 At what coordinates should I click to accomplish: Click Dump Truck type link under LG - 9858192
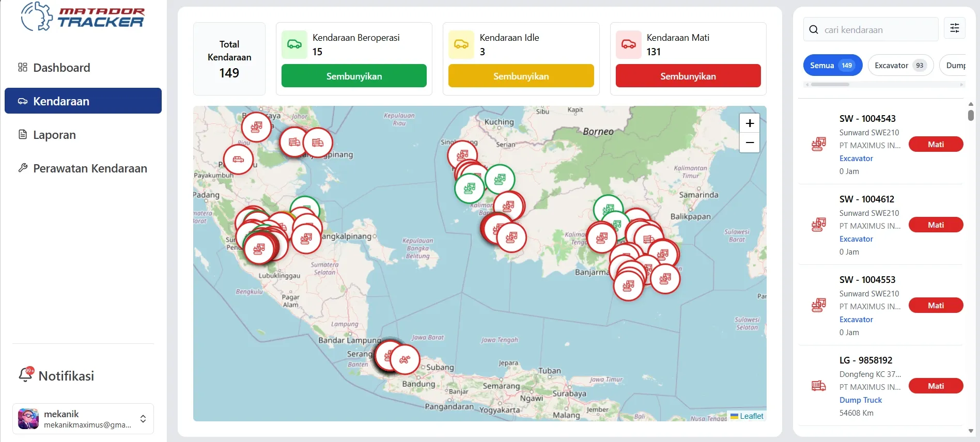coord(861,400)
